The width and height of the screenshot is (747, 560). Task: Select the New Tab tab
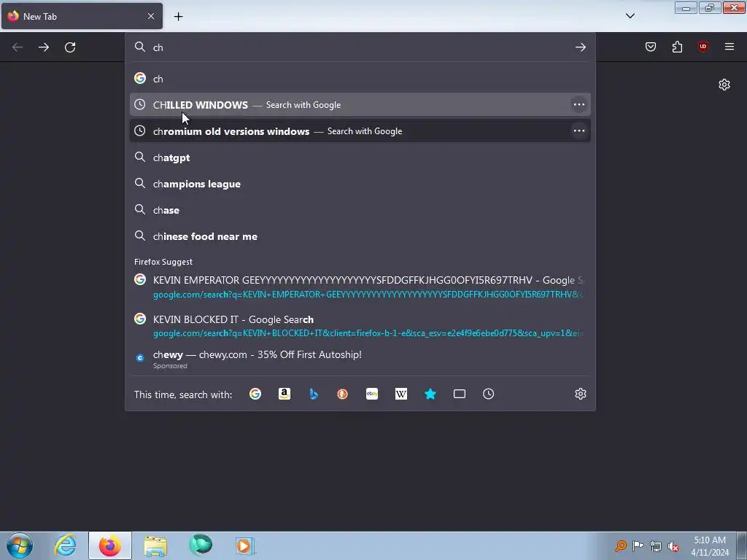pos(82,16)
